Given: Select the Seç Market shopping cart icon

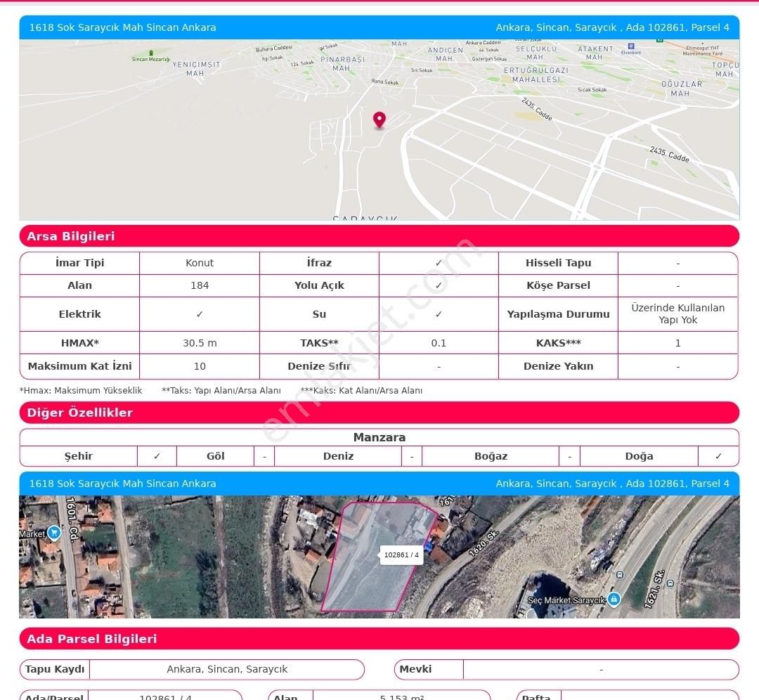Looking at the screenshot, I should tap(54, 533).
